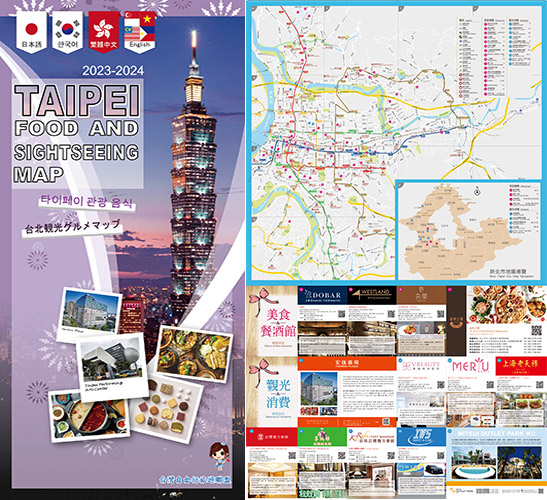
Task: Click the MERIU shop logo
Action: (x=471, y=366)
